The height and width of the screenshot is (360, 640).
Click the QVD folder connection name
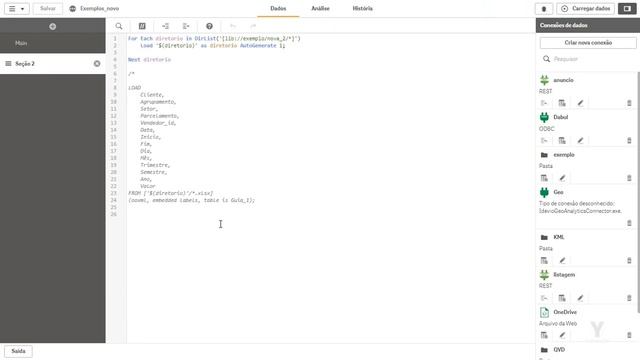(559, 350)
